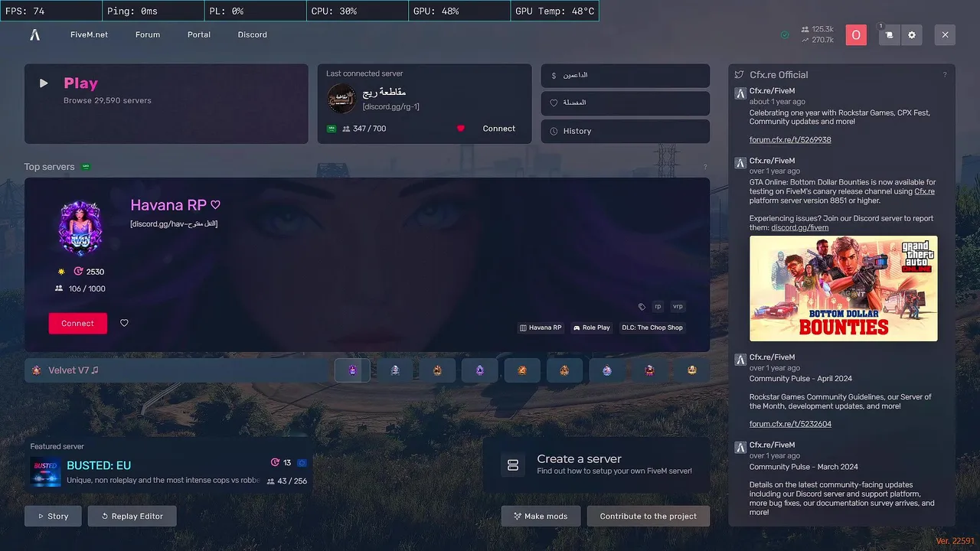Open the Forum menu link
The height and width of the screenshot is (551, 980).
[x=148, y=34]
